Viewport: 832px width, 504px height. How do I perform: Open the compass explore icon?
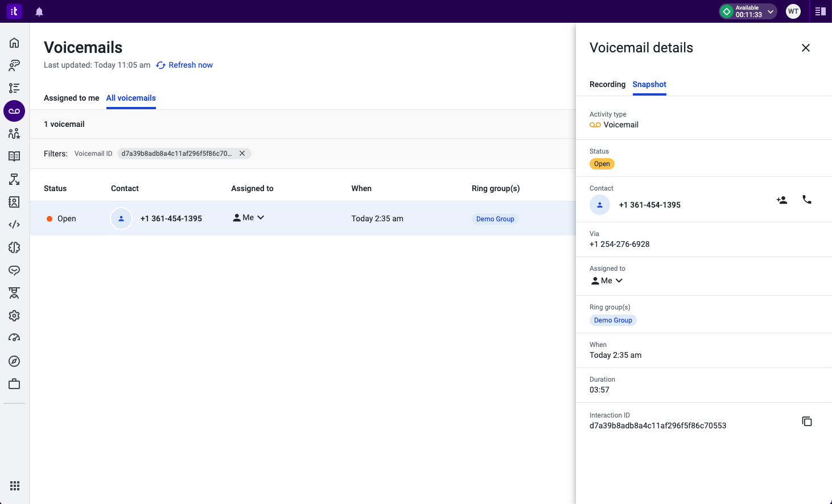pyautogui.click(x=14, y=361)
